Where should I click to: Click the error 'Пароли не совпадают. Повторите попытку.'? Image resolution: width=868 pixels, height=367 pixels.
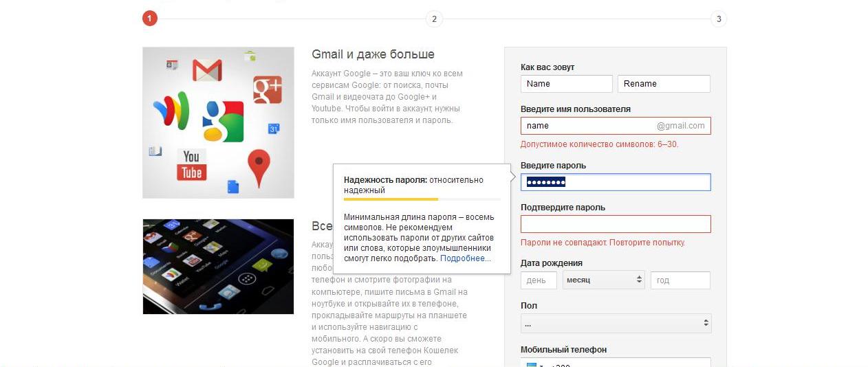pyautogui.click(x=603, y=243)
